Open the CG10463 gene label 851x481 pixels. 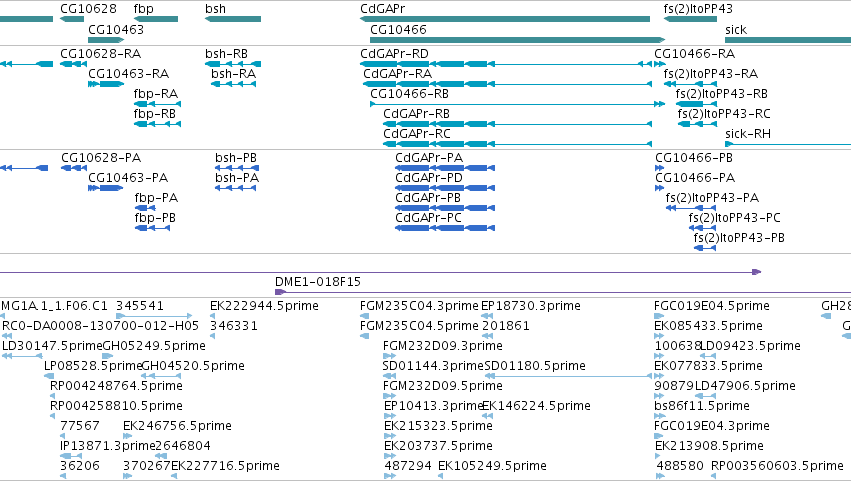point(116,29)
